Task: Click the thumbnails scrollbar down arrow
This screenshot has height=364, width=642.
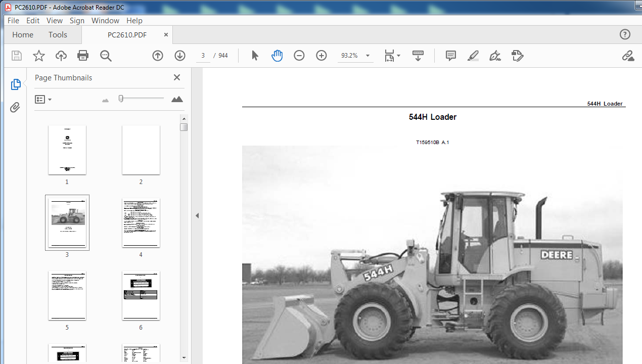Action: pos(184,357)
